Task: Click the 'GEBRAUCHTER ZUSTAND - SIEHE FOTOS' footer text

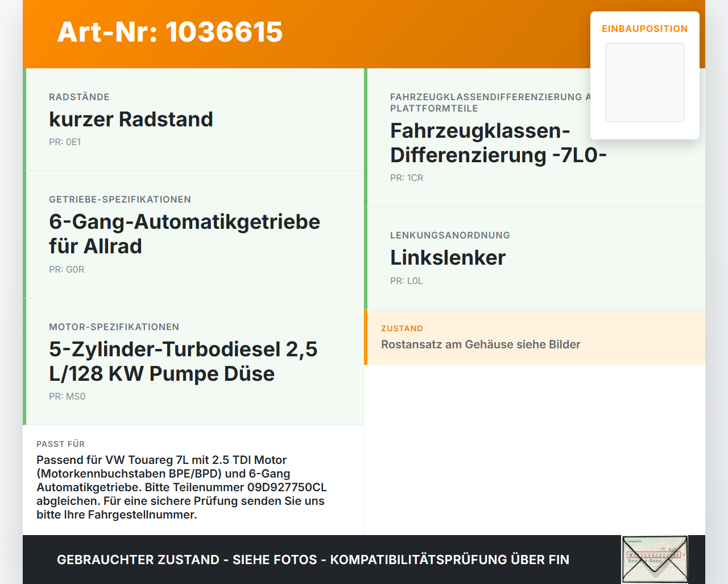Action: [313, 560]
